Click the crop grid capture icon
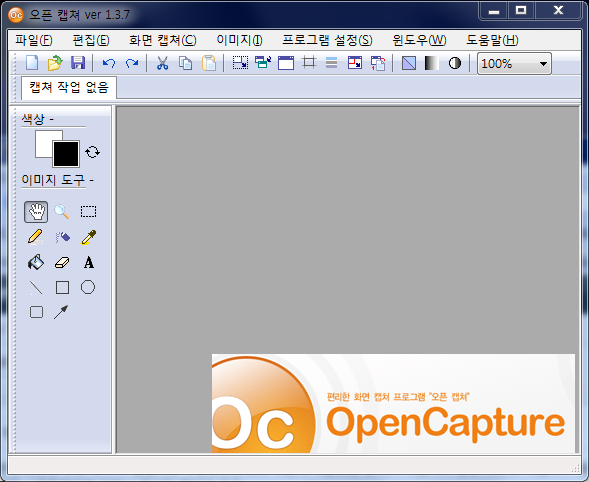This screenshot has width=589, height=482. 309,62
